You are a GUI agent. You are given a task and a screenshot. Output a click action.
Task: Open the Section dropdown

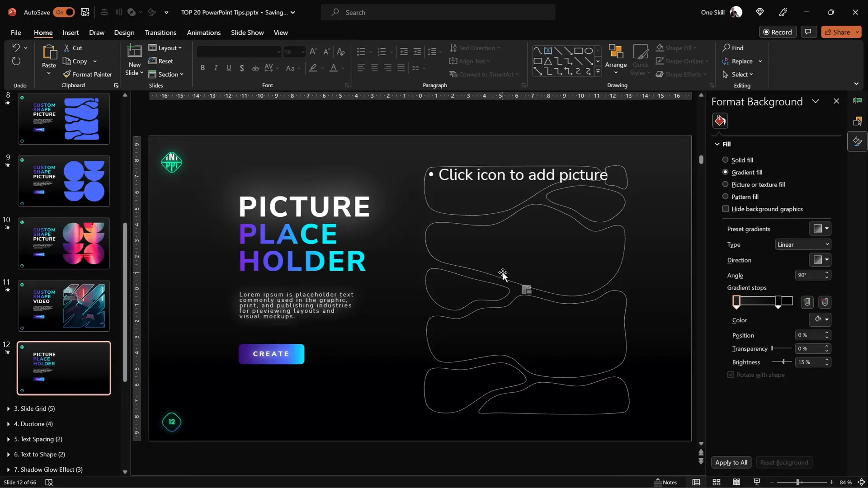[x=166, y=74]
